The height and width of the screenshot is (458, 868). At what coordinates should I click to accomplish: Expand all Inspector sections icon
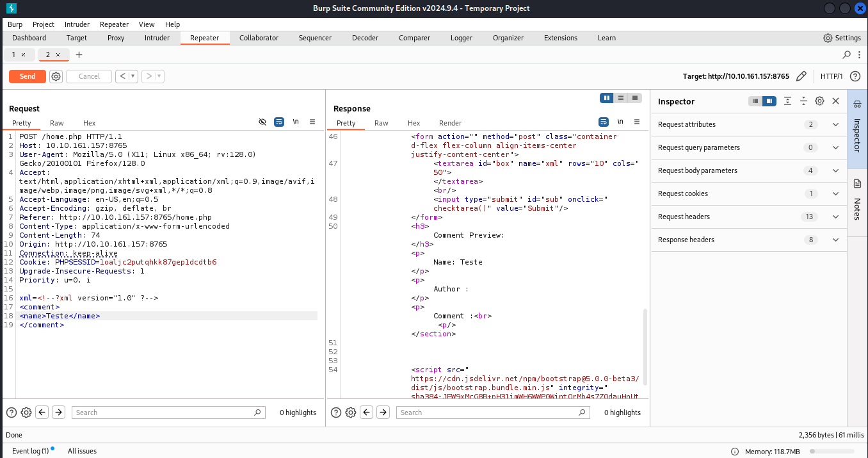787,101
